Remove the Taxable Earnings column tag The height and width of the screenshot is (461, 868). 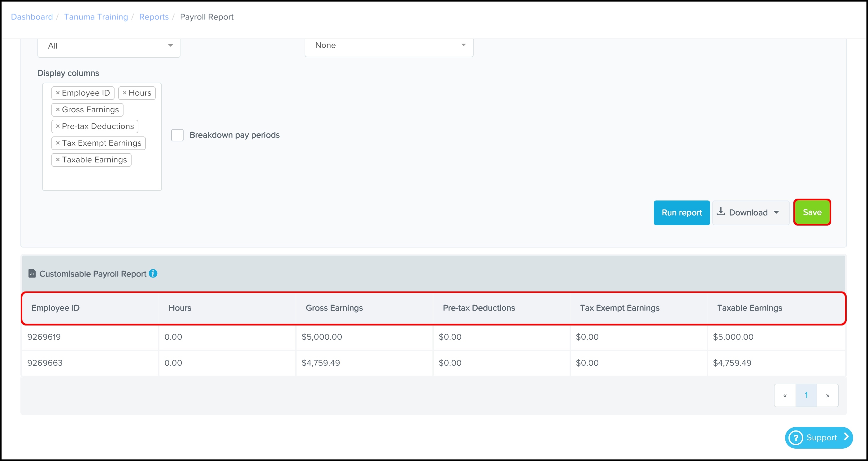point(58,160)
